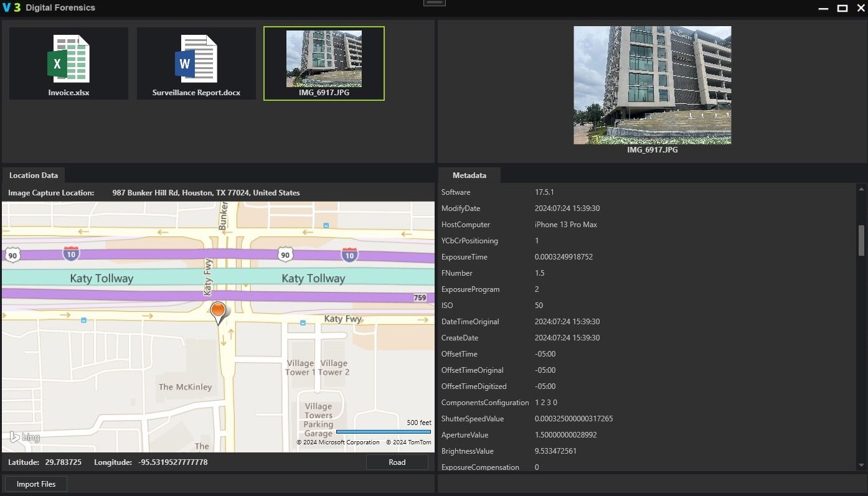Maximize the Digital Forensics window

click(842, 8)
